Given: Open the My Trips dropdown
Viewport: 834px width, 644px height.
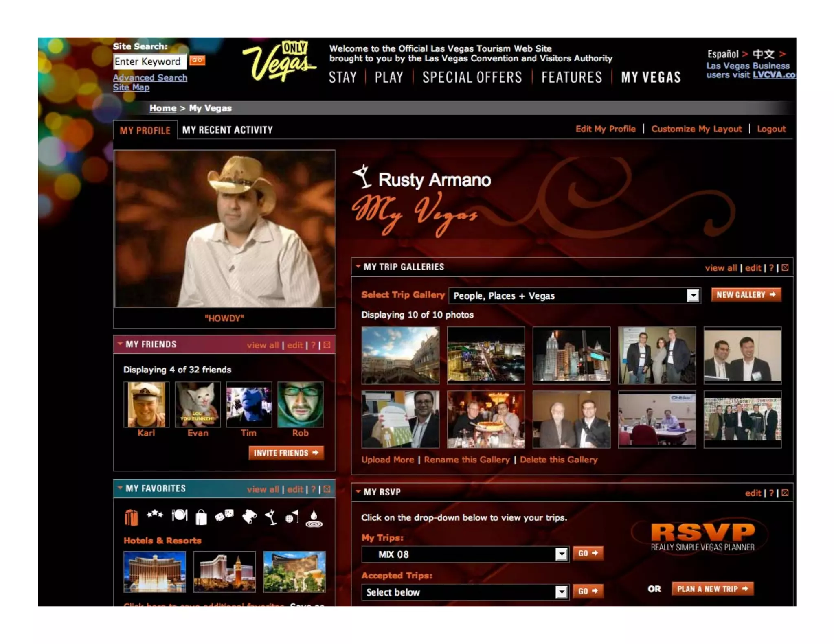Looking at the screenshot, I should 561,554.
